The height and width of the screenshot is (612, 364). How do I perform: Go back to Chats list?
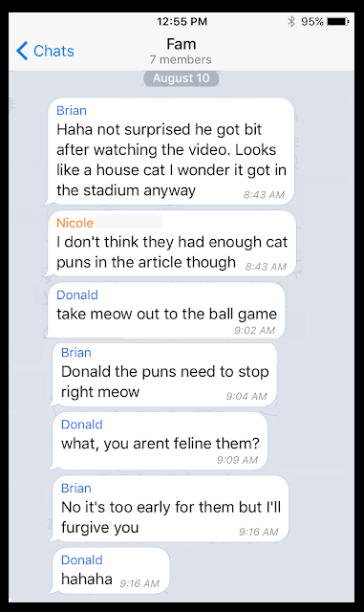(x=45, y=51)
